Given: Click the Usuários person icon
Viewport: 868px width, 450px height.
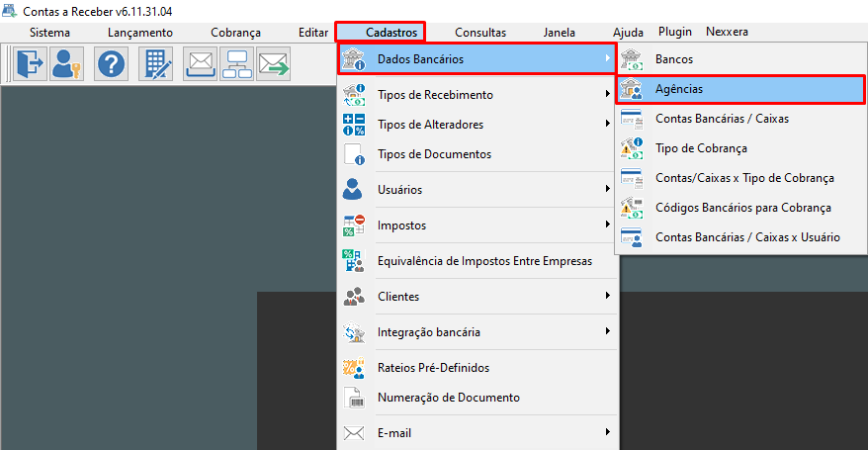Looking at the screenshot, I should [x=353, y=189].
